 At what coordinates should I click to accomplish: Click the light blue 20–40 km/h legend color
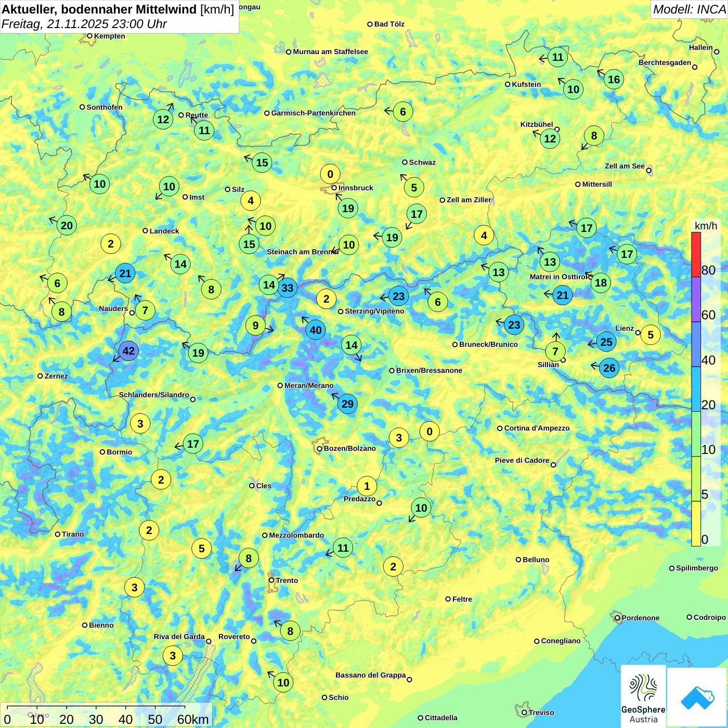[x=696, y=389]
